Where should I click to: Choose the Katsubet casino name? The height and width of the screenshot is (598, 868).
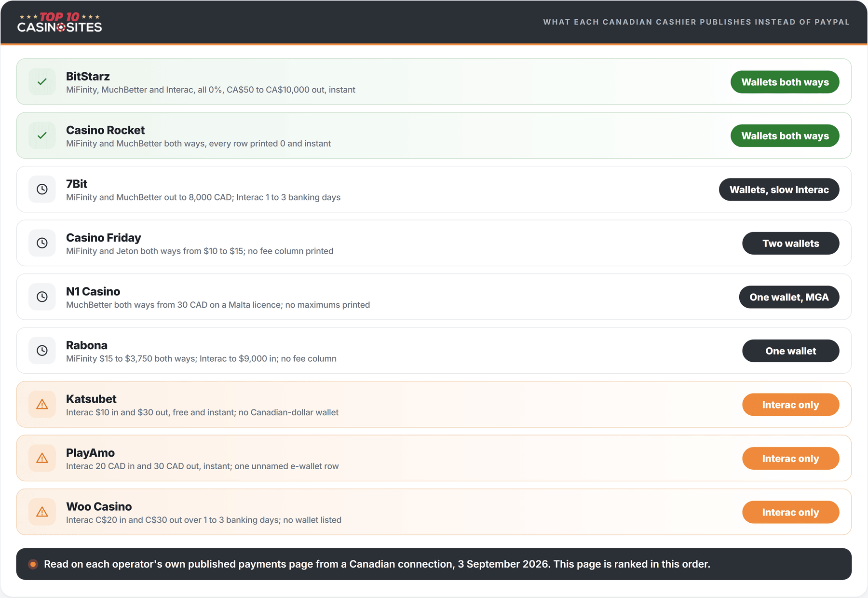pos(91,399)
